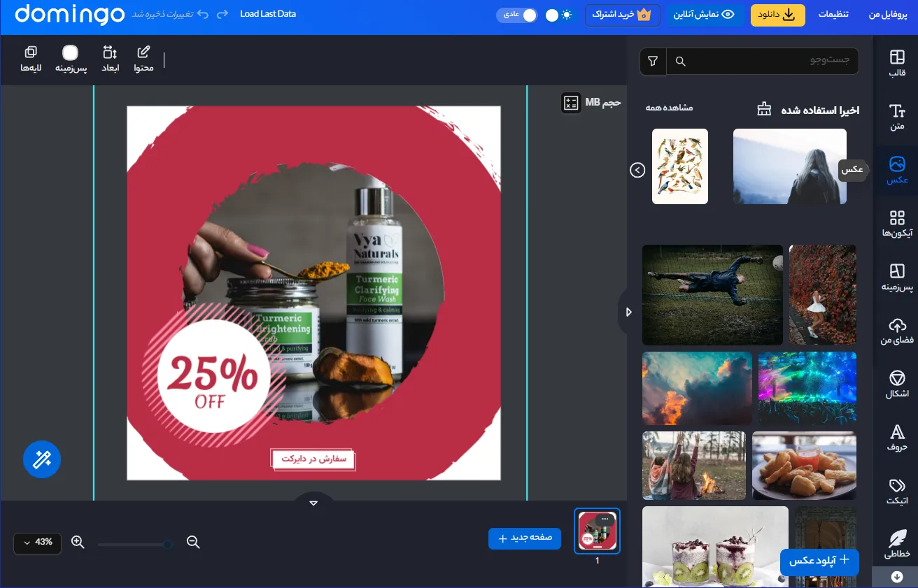
Task: Click نمایش آنلاین online preview button
Action: tap(705, 15)
